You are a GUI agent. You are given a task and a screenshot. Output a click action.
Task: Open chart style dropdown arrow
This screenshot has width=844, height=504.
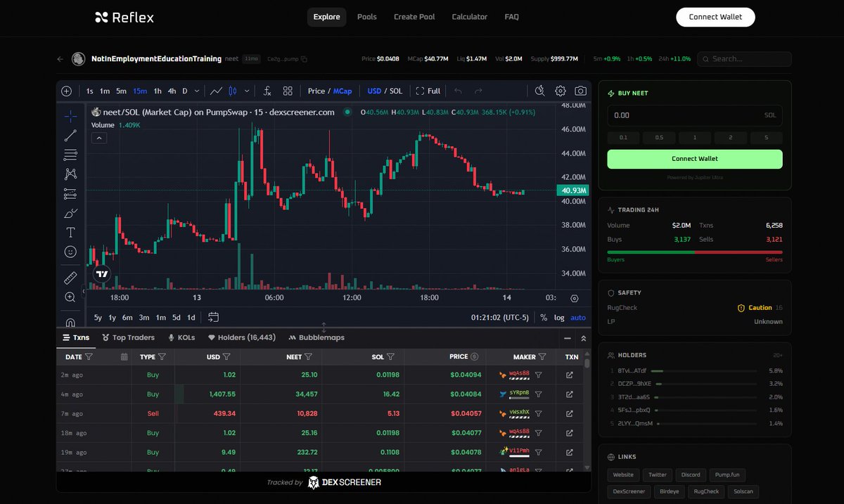pos(246,91)
